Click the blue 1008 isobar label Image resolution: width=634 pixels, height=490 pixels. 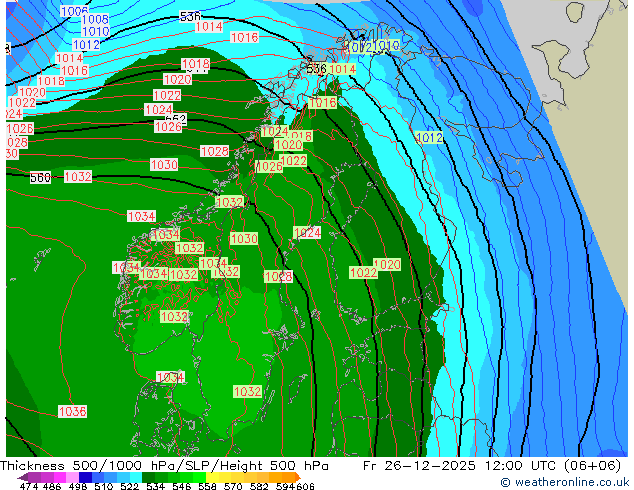pyautogui.click(x=95, y=19)
